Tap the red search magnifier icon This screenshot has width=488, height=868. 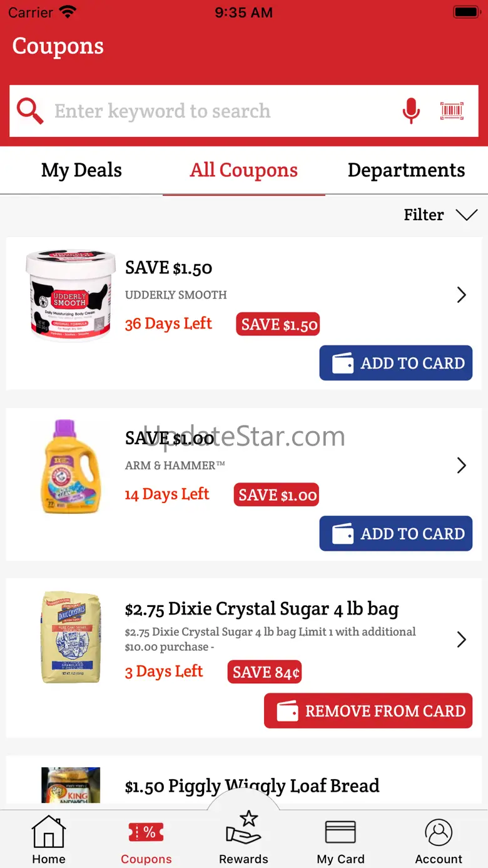[29, 111]
